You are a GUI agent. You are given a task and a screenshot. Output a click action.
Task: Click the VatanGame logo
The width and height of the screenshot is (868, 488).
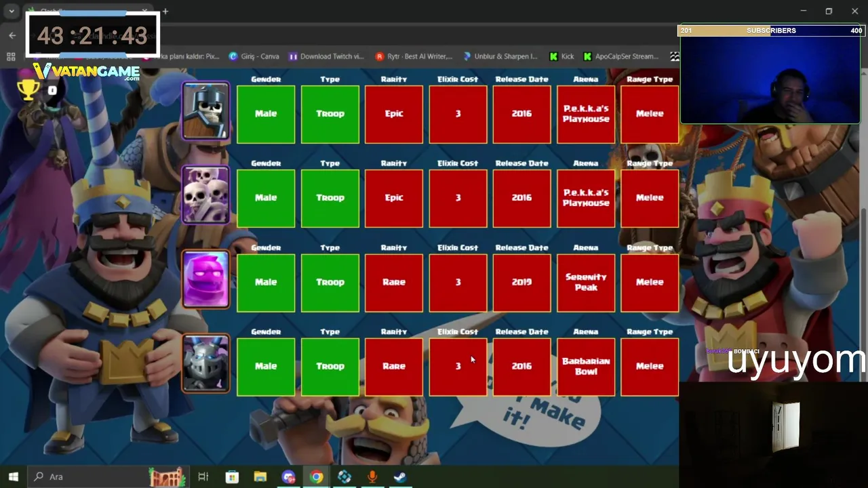pyautogui.click(x=87, y=71)
